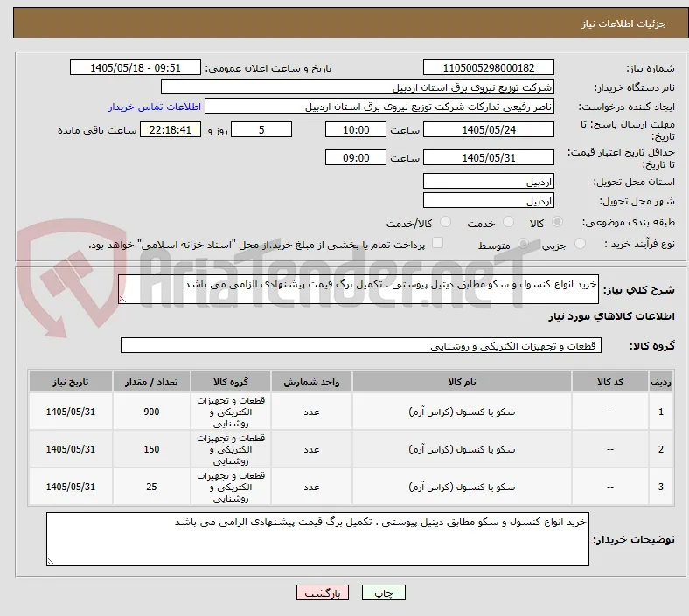Click the deadline time field 10:00
This screenshot has width=689, height=616.
point(356,129)
